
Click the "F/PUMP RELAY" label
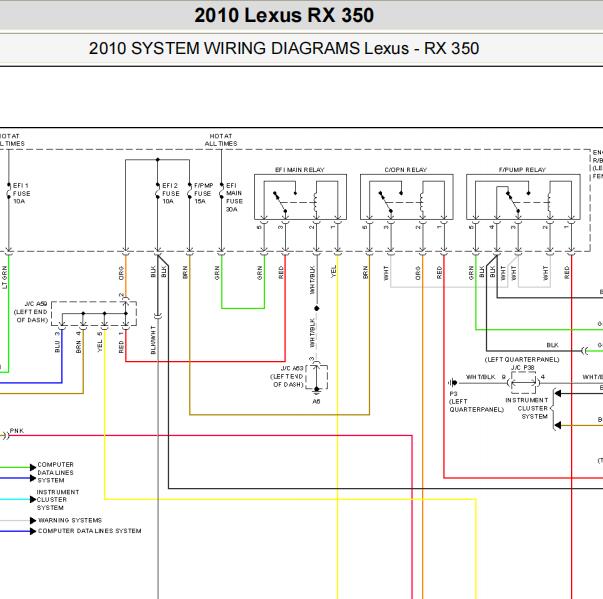(x=522, y=170)
